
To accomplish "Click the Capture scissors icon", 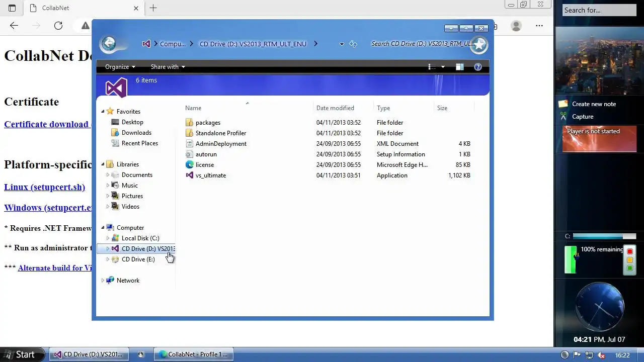I will [563, 117].
